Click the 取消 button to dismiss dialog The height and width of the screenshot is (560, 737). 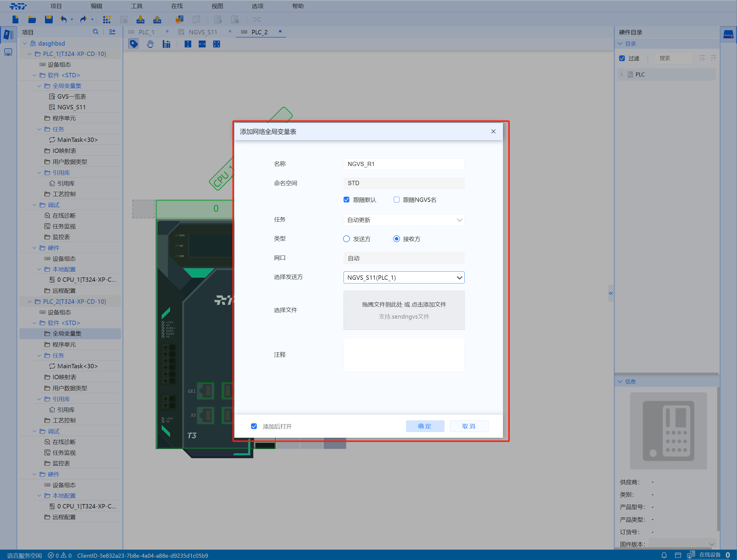pos(469,426)
